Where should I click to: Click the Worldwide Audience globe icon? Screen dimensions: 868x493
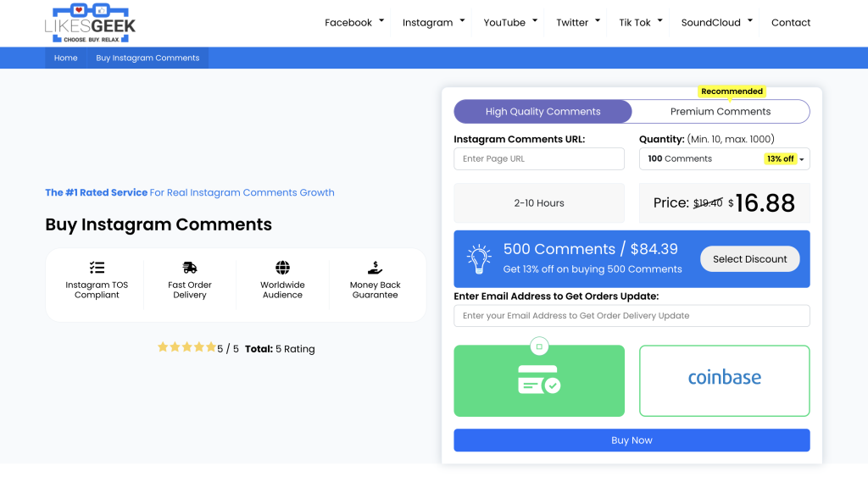(x=282, y=267)
